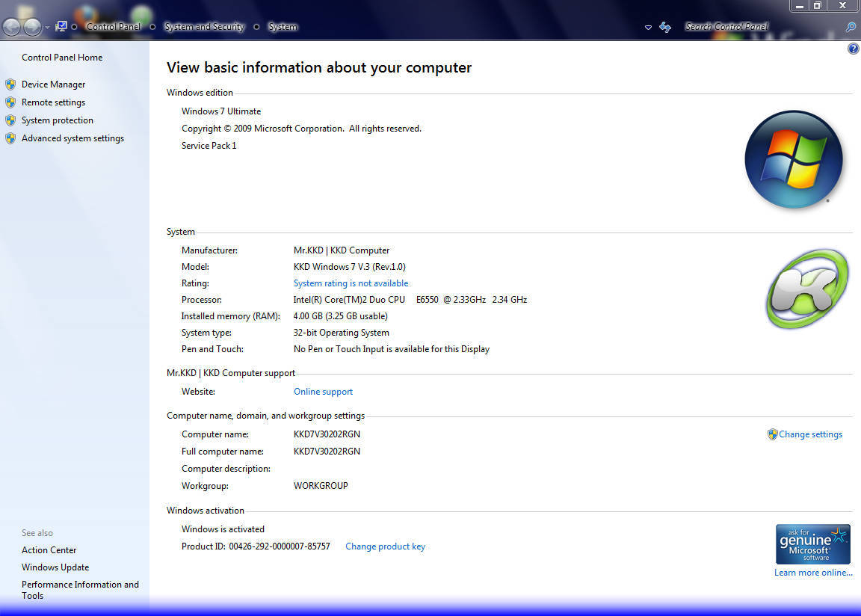
Task: Click the shield icon beside Change settings
Action: pyautogui.click(x=772, y=434)
